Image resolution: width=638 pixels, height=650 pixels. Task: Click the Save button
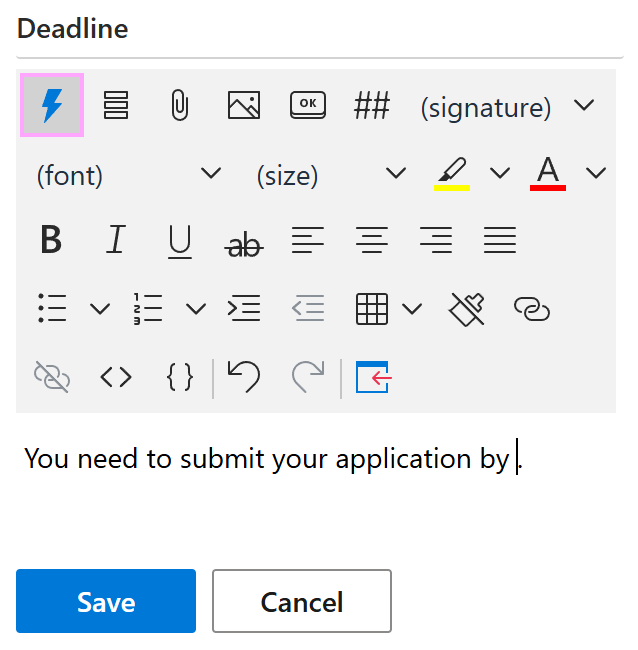tap(106, 601)
